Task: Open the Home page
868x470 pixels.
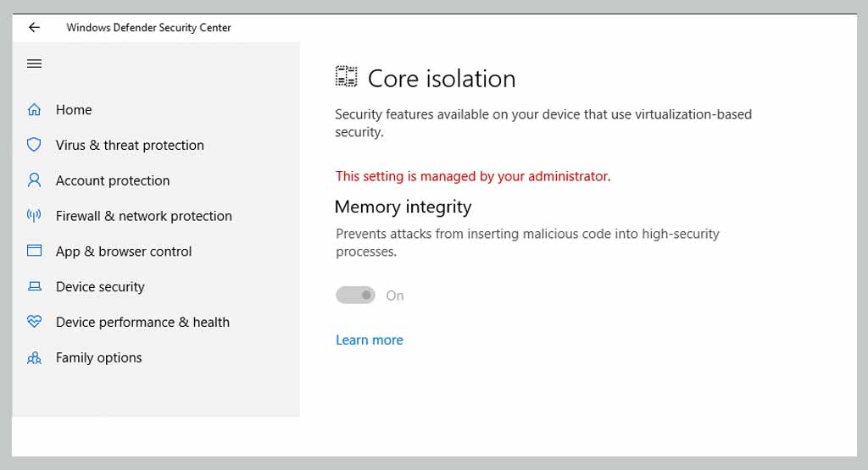Action: tap(74, 109)
